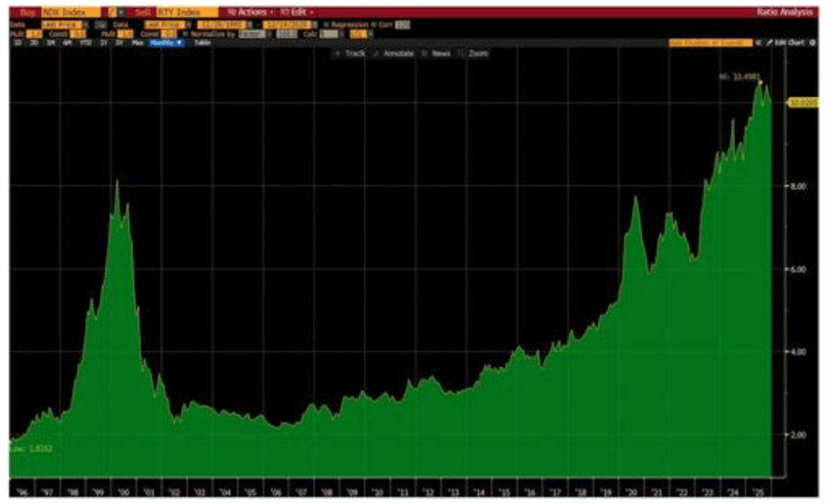Enable the Normalize by checkbox
Image resolution: width=825 pixels, height=504 pixels.
tap(184, 33)
